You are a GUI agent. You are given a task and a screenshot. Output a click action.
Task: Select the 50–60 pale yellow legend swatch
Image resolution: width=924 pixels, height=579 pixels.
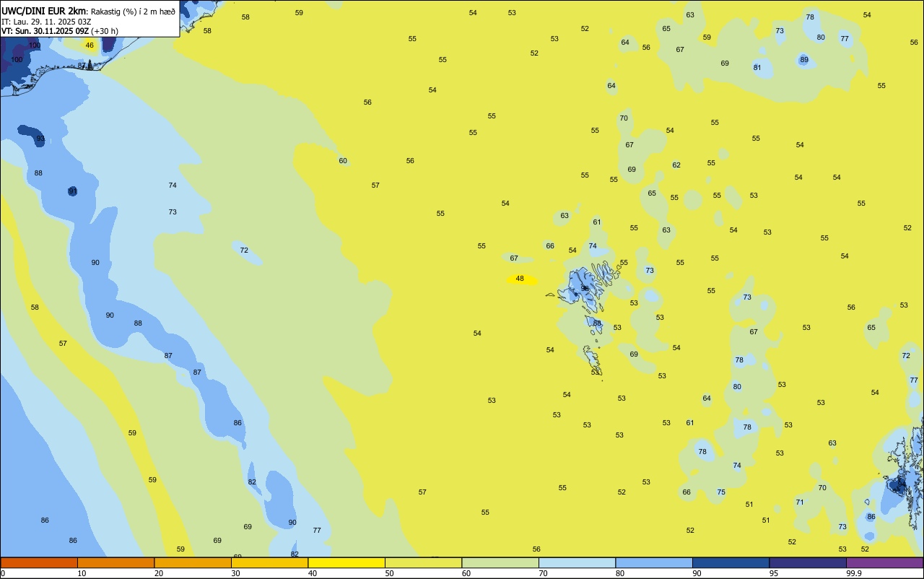pos(423,562)
